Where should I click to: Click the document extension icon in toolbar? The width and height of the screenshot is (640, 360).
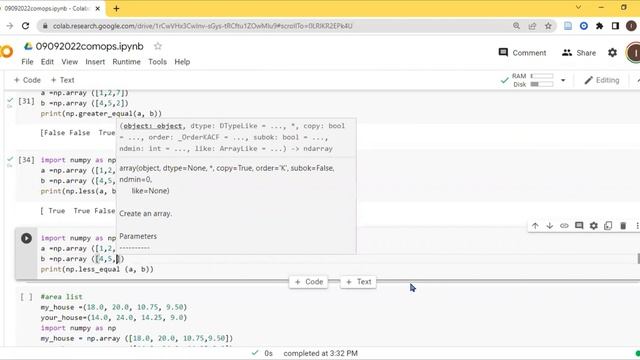pos(568,26)
